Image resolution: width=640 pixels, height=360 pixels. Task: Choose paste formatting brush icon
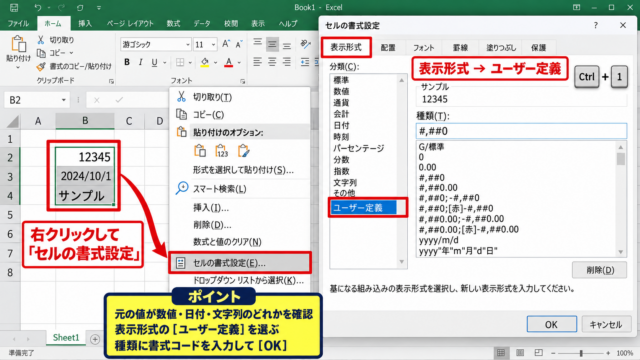pyautogui.click(x=243, y=151)
